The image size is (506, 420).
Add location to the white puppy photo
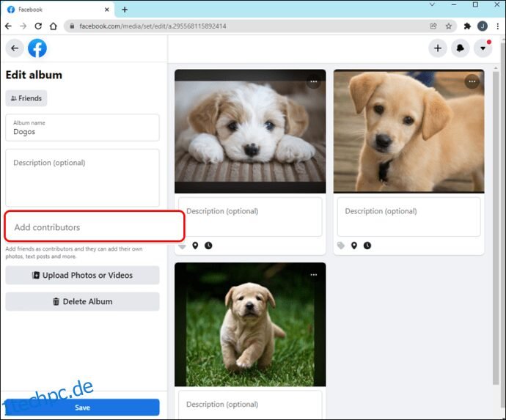click(195, 246)
